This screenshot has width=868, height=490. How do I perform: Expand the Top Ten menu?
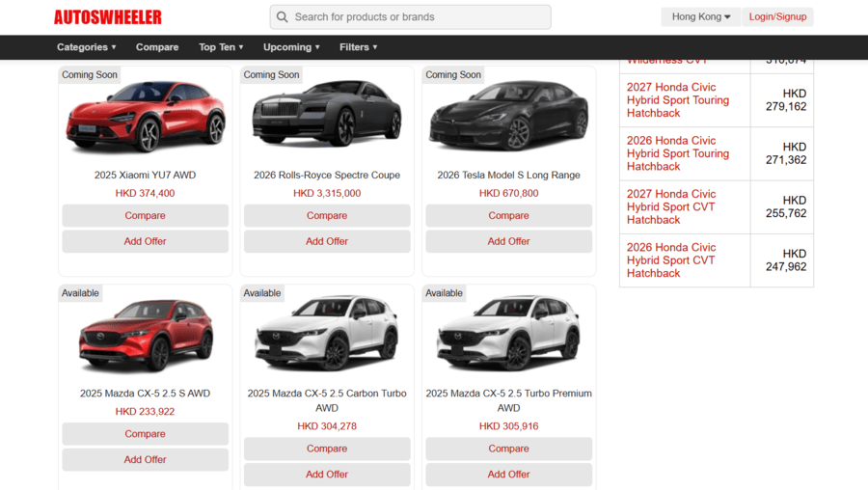coord(221,47)
